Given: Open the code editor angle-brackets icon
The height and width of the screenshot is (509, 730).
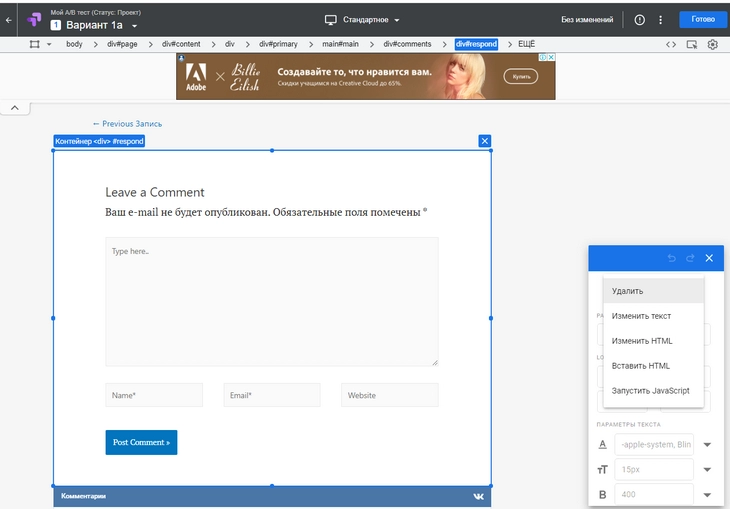Looking at the screenshot, I should 671,45.
